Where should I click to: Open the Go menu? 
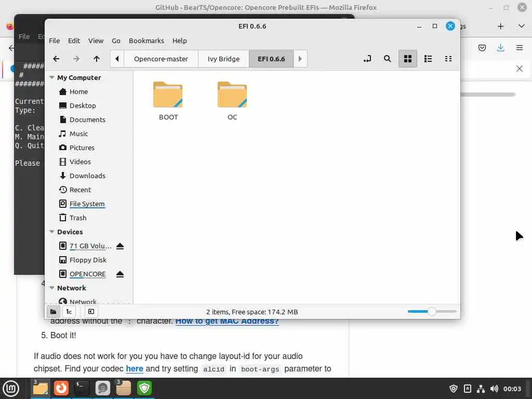(116, 41)
